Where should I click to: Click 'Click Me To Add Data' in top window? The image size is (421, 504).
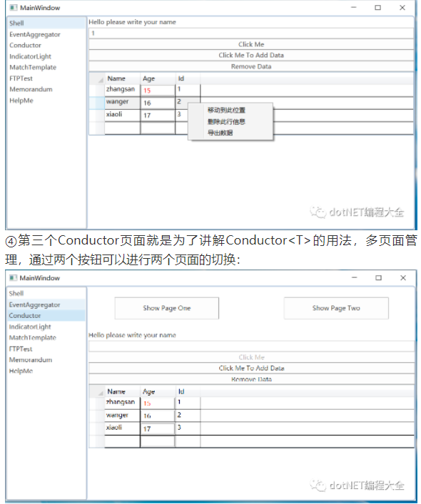click(x=251, y=55)
